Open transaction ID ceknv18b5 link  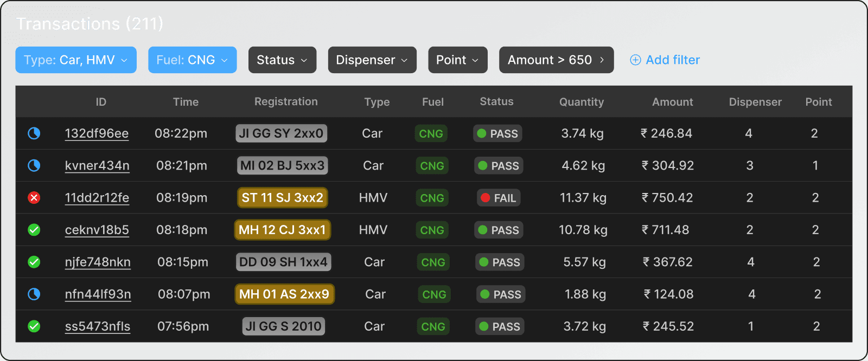[97, 230]
